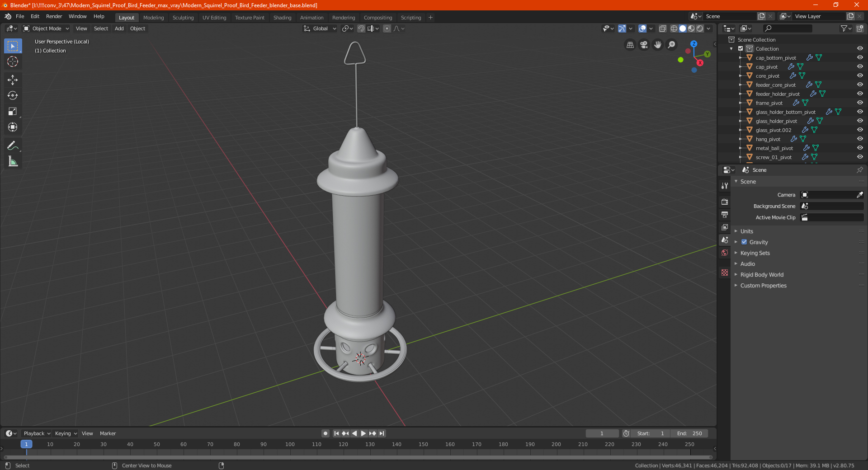Viewport: 868px width, 470px height.
Task: Switch to solid viewport shading
Action: (x=683, y=28)
